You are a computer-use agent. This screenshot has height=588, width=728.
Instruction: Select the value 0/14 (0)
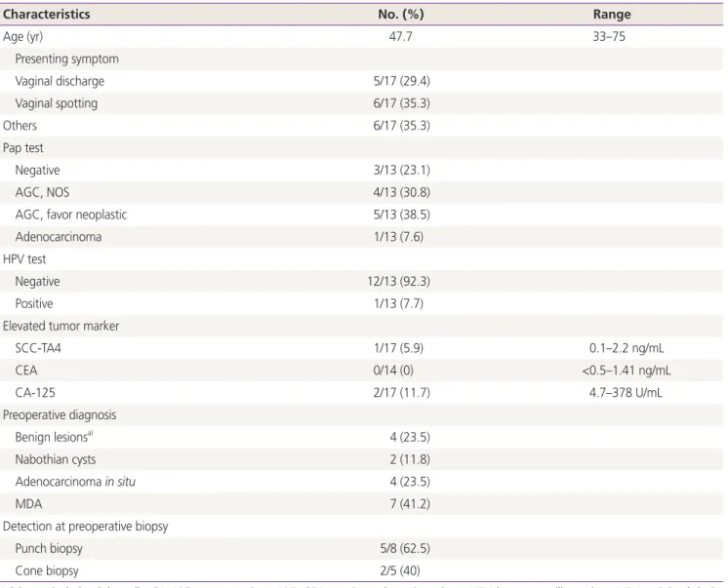(x=393, y=371)
